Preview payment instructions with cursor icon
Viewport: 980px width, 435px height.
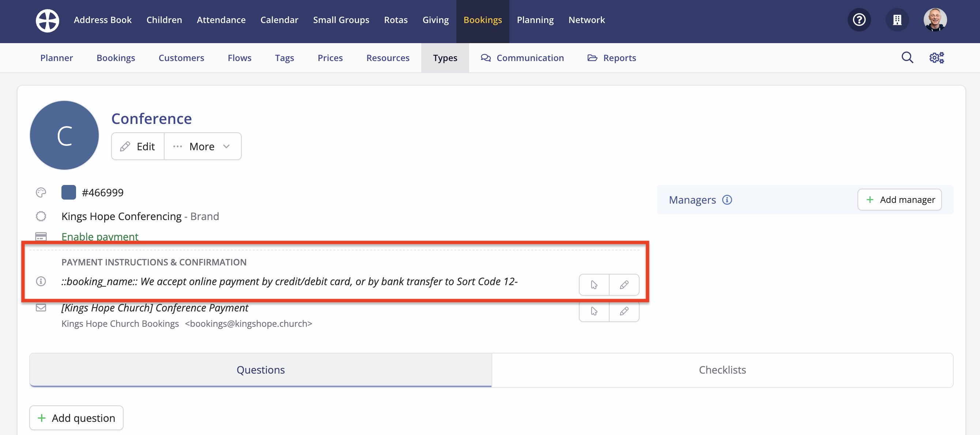coord(594,285)
